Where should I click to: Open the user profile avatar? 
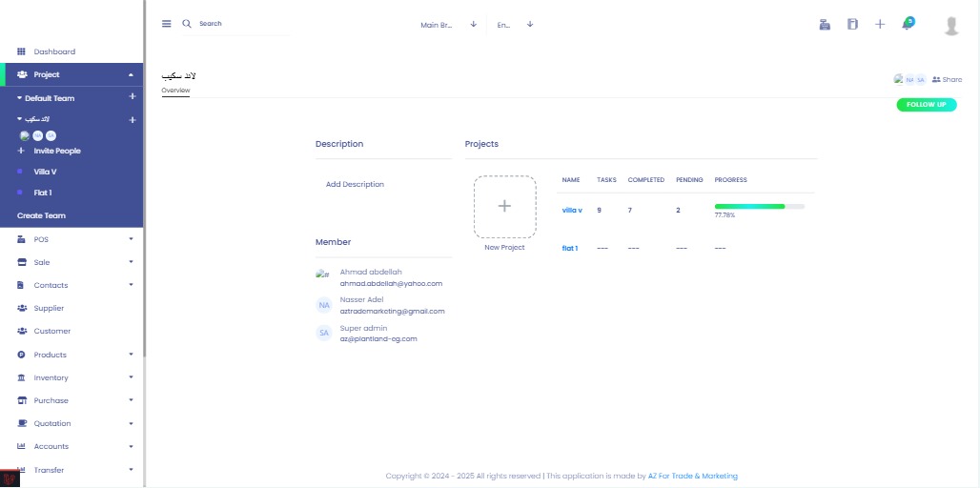tap(950, 26)
